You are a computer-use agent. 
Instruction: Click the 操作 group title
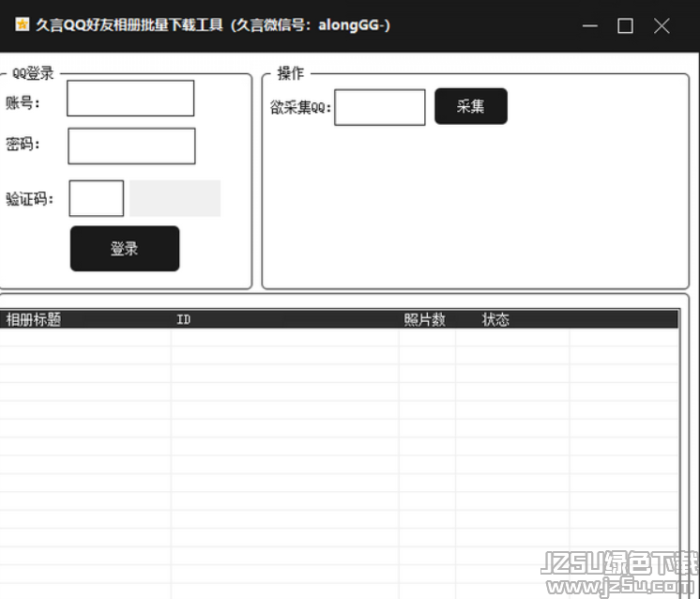tap(291, 73)
